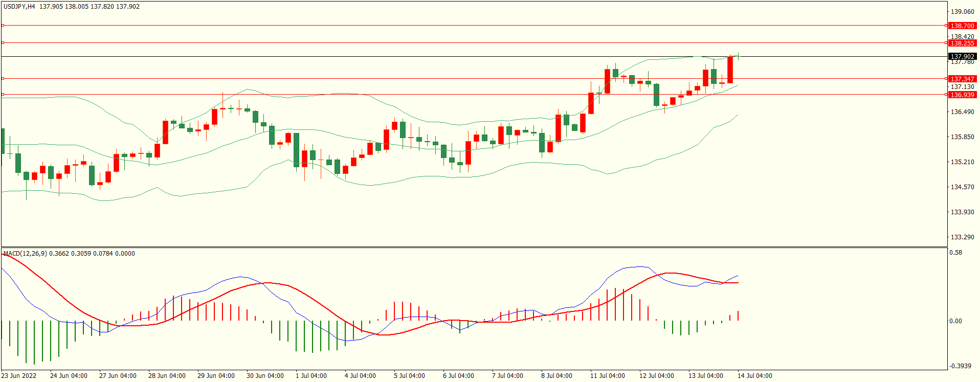The width and height of the screenshot is (980, 382).
Task: Click the 133.290 price axis label
Action: (x=962, y=237)
